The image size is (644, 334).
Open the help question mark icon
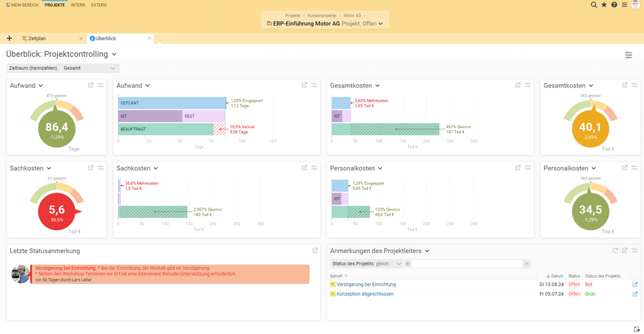pyautogui.click(x=614, y=5)
